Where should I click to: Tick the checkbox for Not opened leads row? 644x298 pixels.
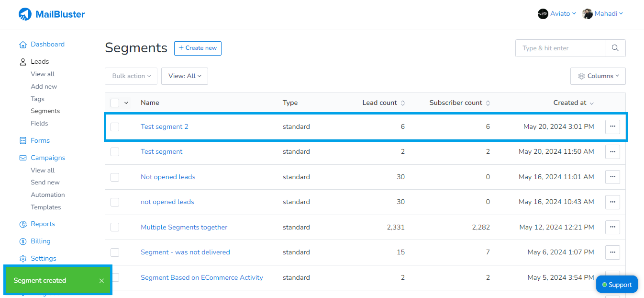click(x=114, y=177)
